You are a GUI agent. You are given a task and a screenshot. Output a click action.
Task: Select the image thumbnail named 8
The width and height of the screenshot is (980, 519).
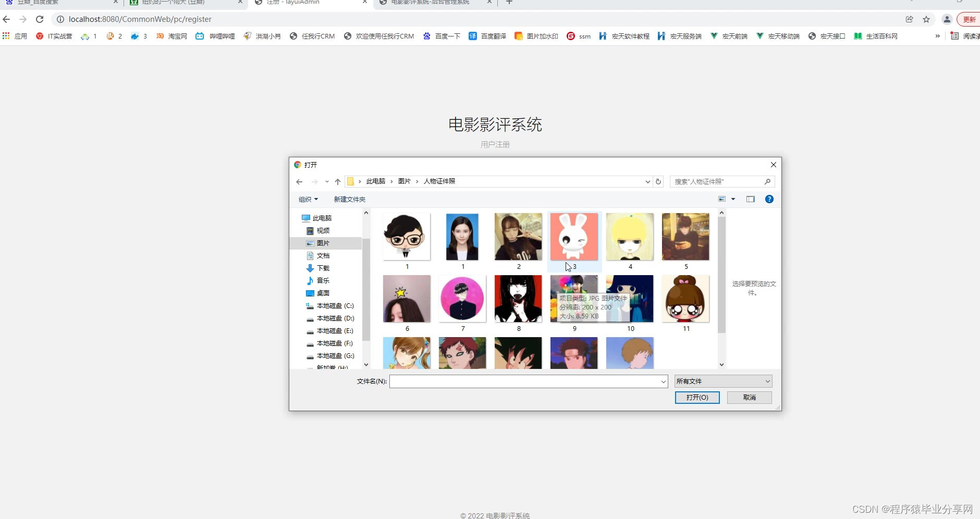[x=518, y=299]
